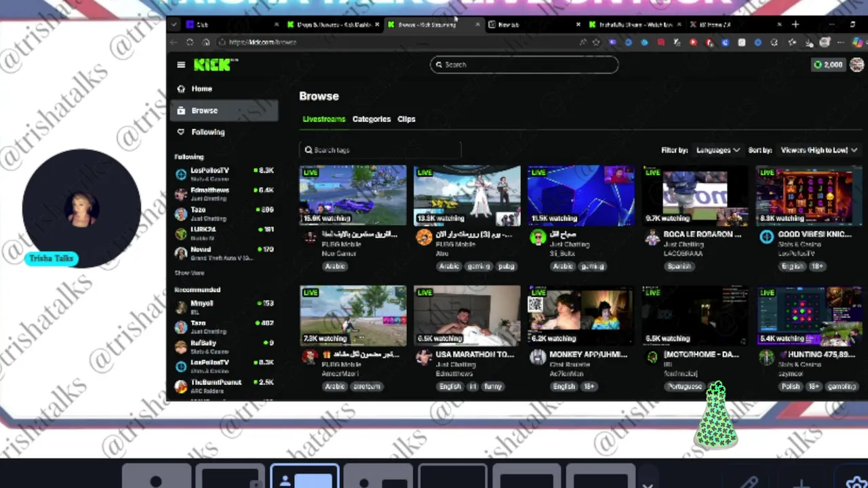Screen dimensions: 868x488
Task: Select the highlighted picture-in-picture layout button
Action: (304, 477)
